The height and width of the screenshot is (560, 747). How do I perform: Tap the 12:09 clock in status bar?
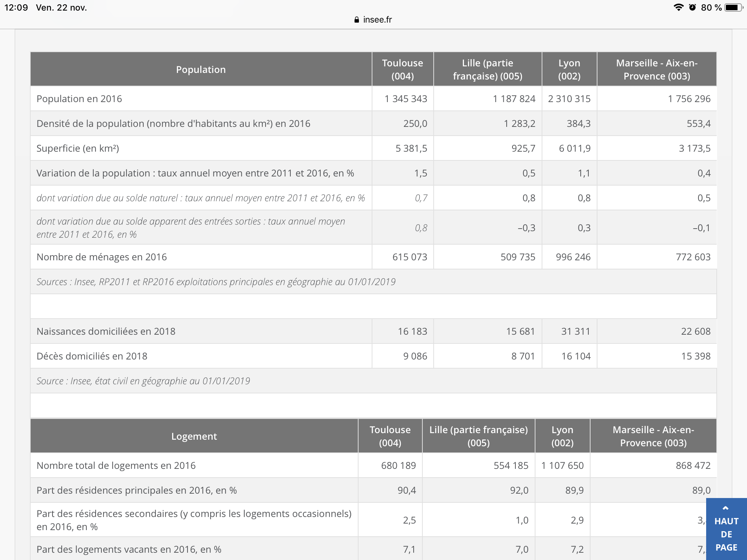(x=16, y=8)
